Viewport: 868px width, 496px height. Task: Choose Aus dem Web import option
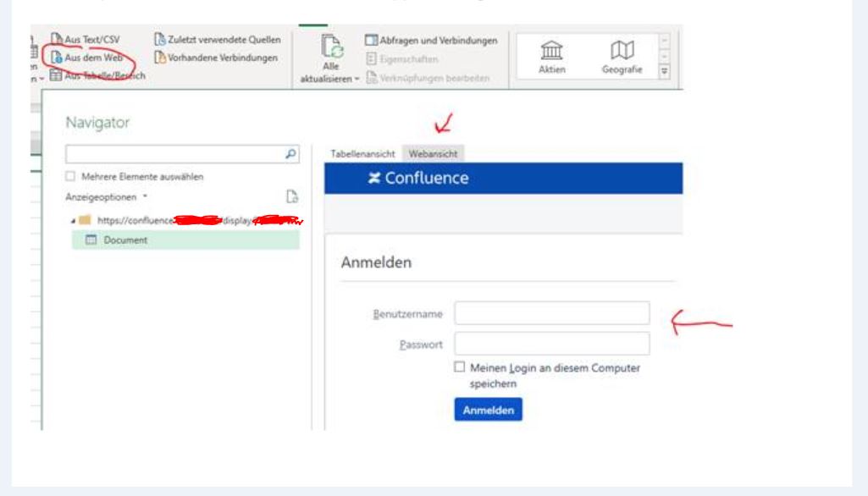[86, 57]
